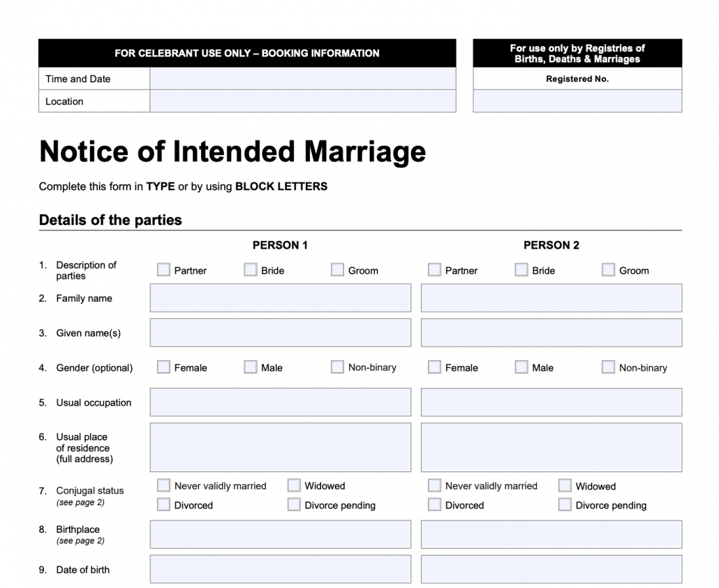Focus the Registered No. input field
This screenshot has height=588, width=719.
(x=577, y=101)
